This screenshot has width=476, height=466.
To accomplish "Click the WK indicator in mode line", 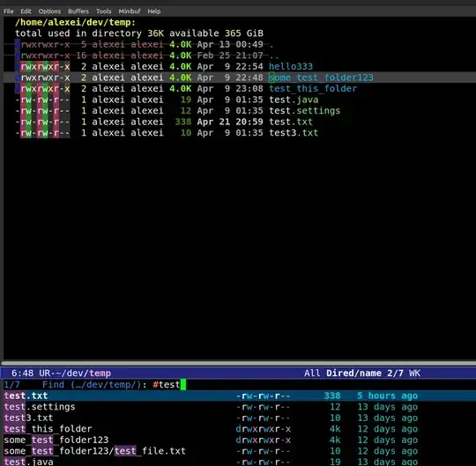I will coord(414,374).
